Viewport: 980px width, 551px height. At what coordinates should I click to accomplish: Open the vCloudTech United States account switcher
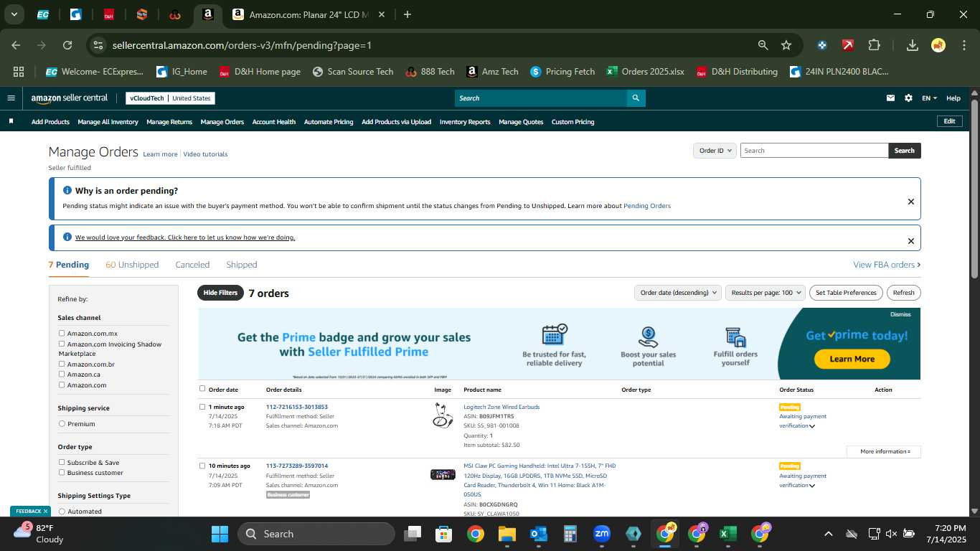170,98
